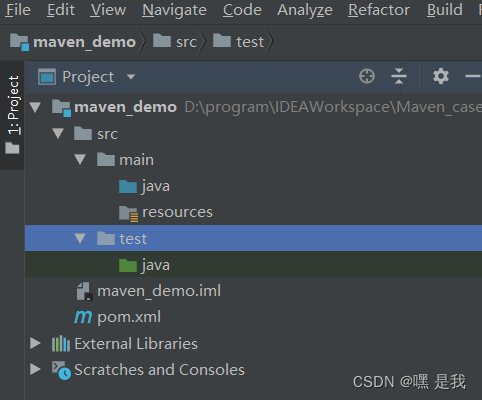482x400 pixels.
Task: Click maven_demo breadcrumb in navigation bar
Action: point(73,42)
